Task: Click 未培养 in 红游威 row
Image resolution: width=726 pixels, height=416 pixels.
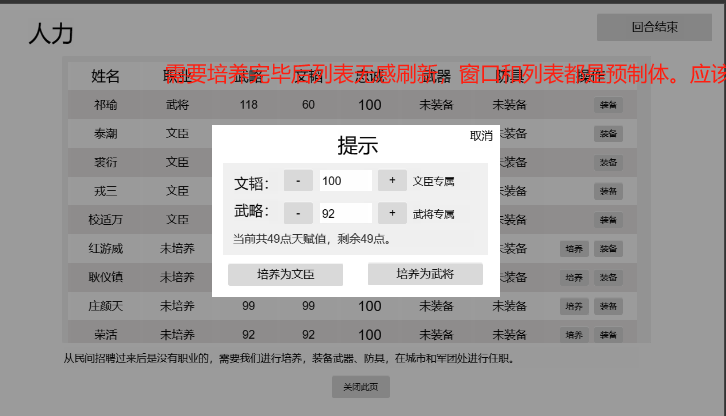Action: click(x=177, y=249)
